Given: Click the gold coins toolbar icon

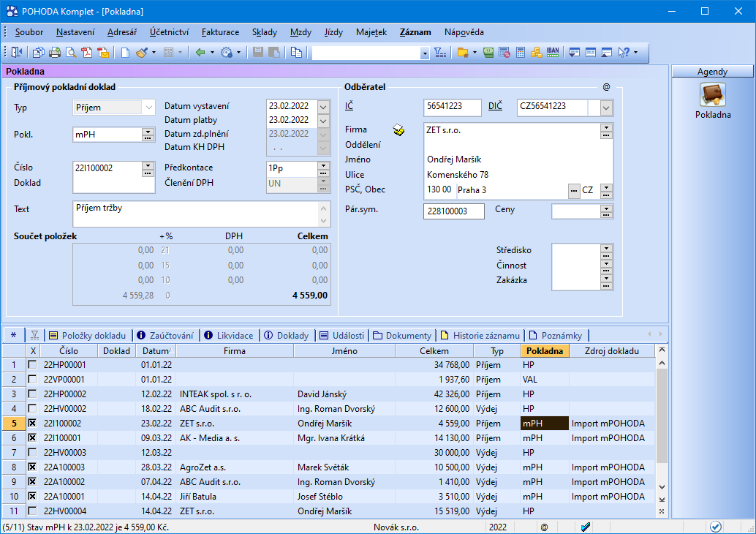Looking at the screenshot, I should 537,52.
